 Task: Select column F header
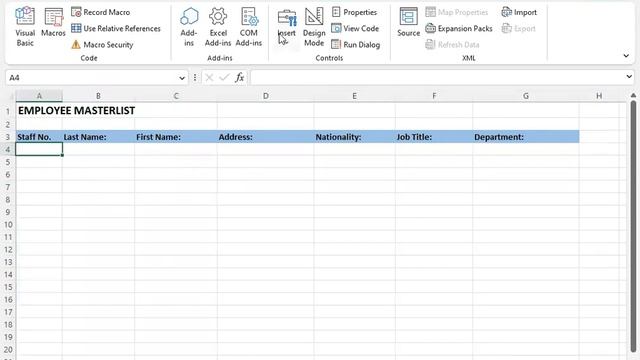tap(434, 96)
